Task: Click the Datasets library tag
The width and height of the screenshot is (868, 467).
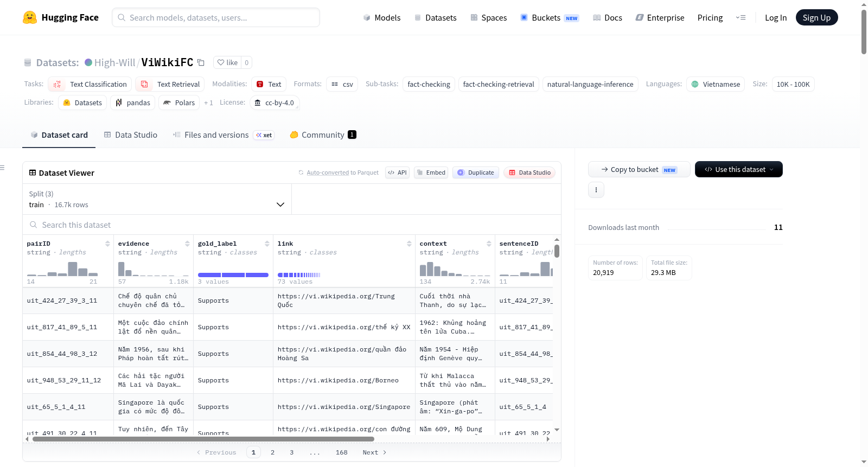Action: 82,103
